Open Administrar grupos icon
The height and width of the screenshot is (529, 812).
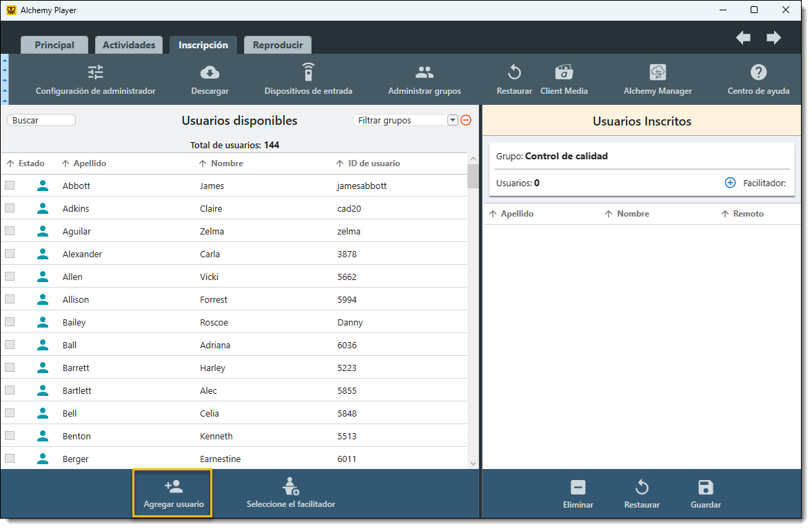[x=424, y=72]
